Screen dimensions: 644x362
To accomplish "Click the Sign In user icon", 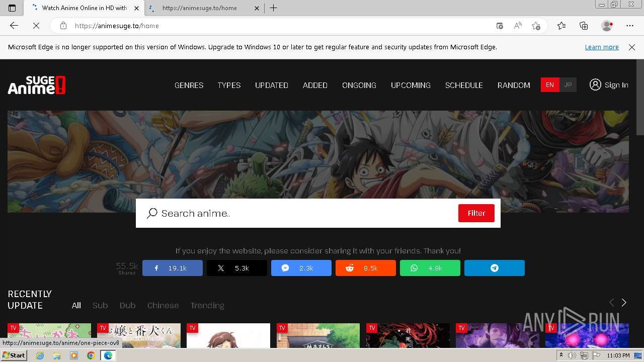I will (x=595, y=84).
